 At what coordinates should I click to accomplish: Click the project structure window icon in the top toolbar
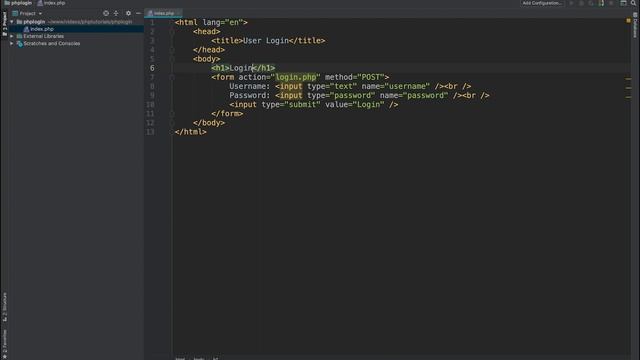623,3
